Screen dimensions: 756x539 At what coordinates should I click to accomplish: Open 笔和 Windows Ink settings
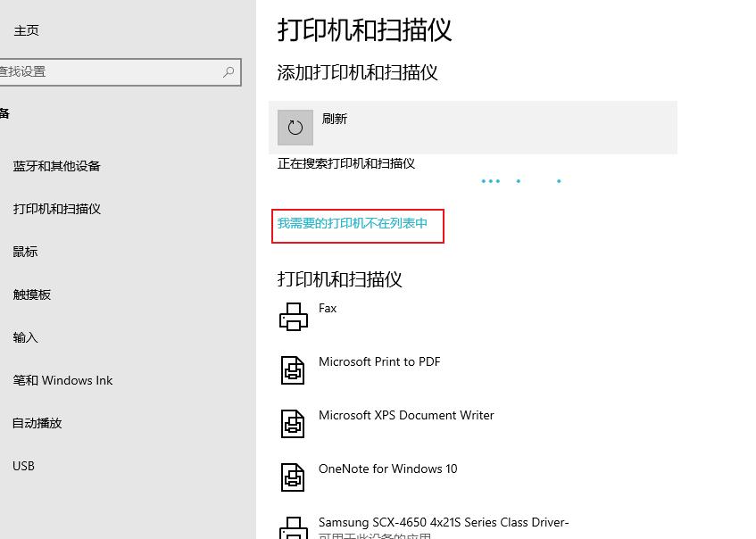pos(62,380)
